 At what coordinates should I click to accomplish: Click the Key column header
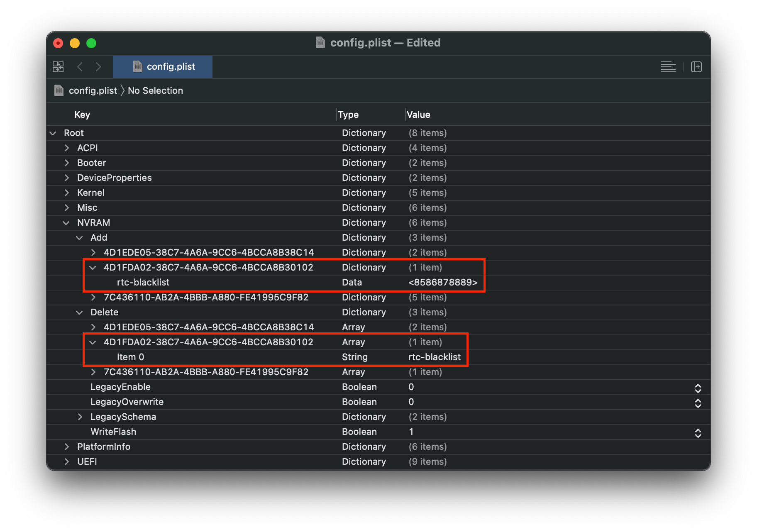(x=82, y=115)
